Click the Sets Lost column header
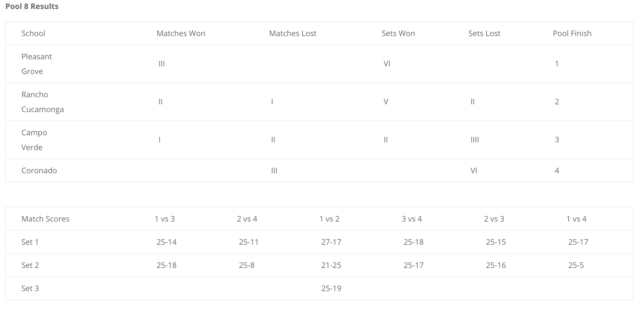Image resolution: width=644 pixels, height=313 pixels. click(x=484, y=33)
